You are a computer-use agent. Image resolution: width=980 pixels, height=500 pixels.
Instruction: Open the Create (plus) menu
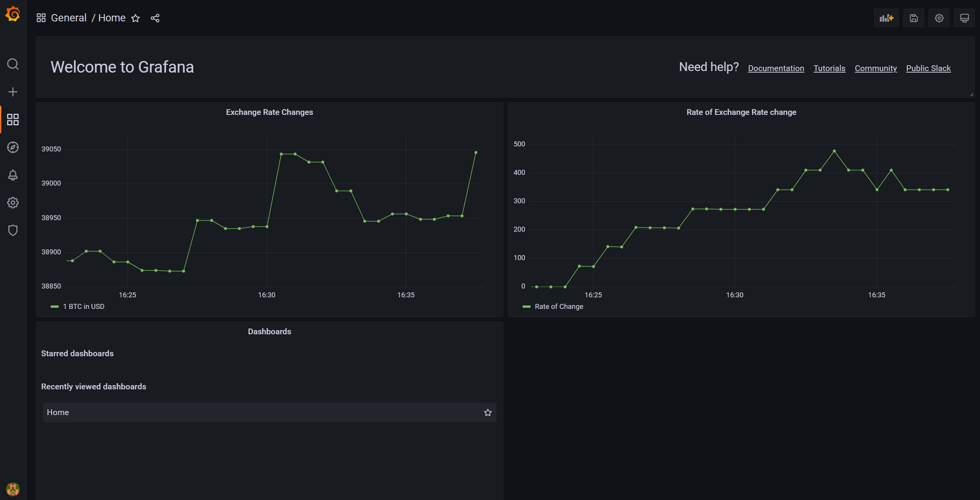pyautogui.click(x=13, y=92)
